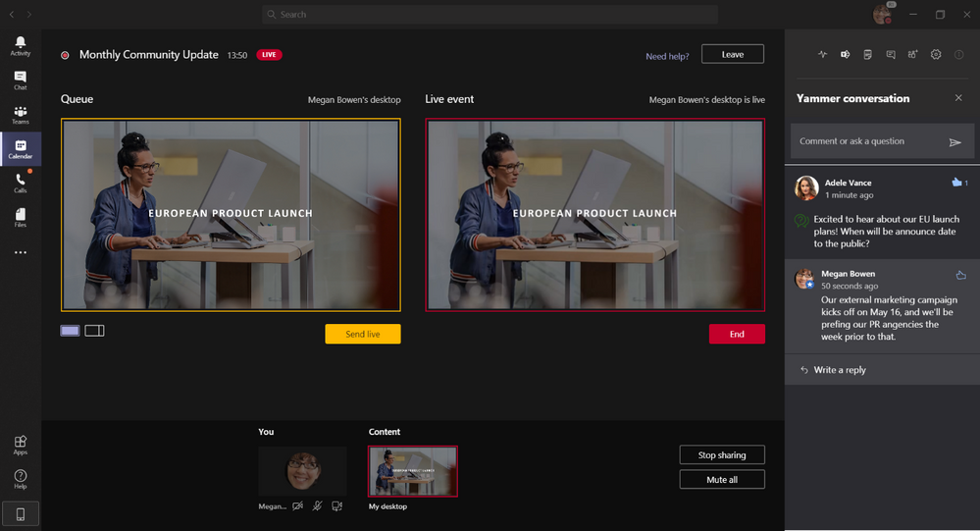Open Calendar in the left sidebar
This screenshot has width=980, height=531.
click(x=20, y=149)
